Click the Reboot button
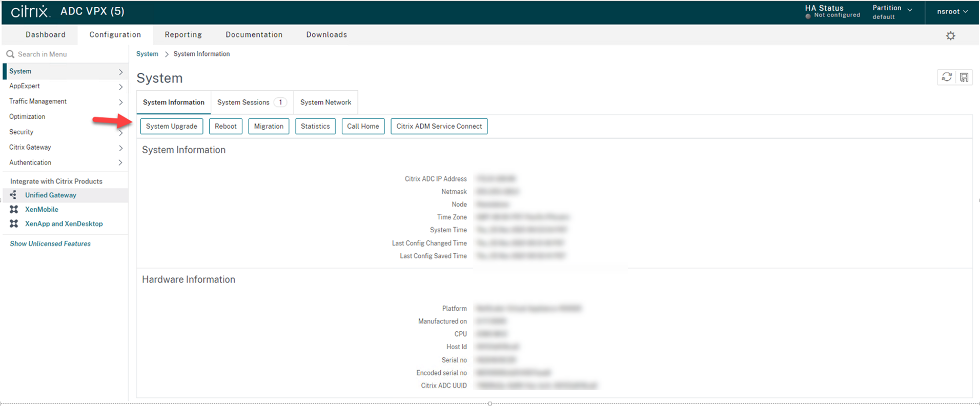Image resolution: width=980 pixels, height=406 pixels. 226,126
